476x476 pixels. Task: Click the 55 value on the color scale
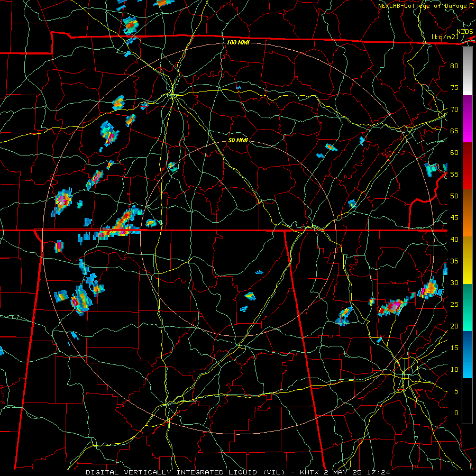454,174
